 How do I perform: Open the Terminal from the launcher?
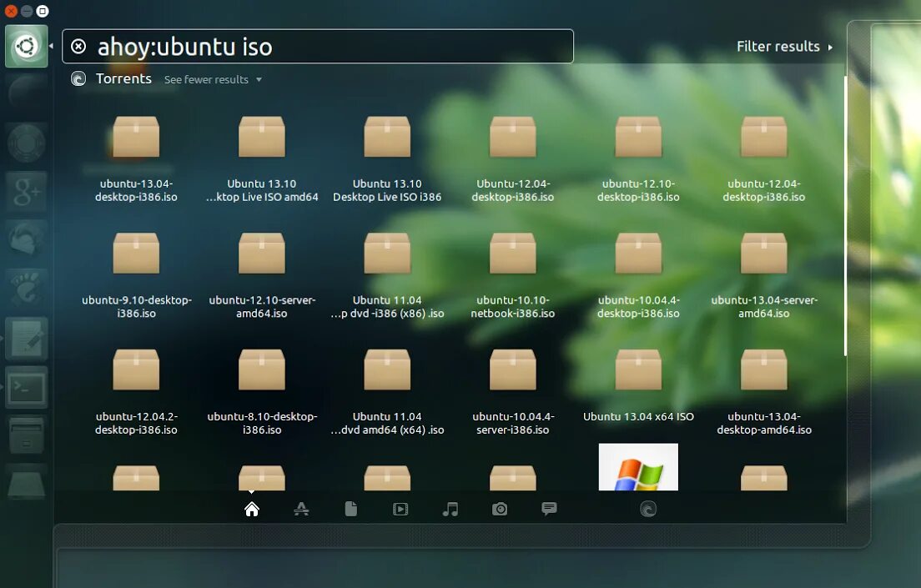tap(27, 388)
